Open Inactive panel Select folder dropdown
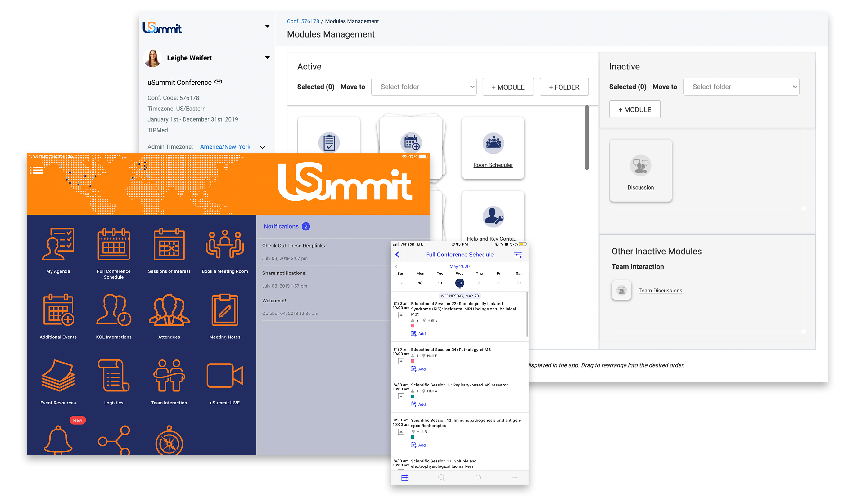844x504 pixels. [741, 87]
